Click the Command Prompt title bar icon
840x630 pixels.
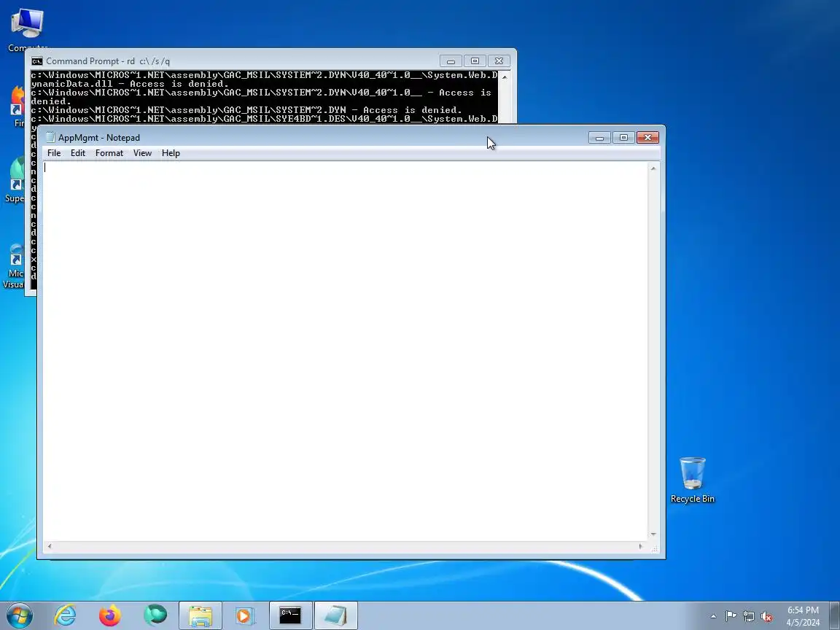(37, 61)
